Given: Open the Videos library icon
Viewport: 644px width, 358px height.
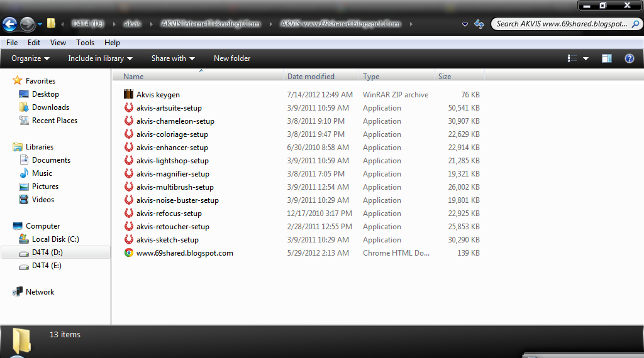Looking at the screenshot, I should 24,200.
